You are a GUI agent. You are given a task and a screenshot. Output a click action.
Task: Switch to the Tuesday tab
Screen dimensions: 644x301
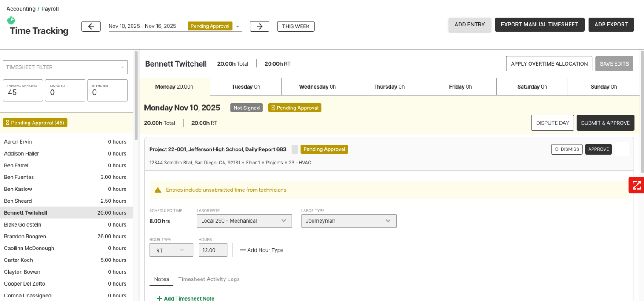246,87
